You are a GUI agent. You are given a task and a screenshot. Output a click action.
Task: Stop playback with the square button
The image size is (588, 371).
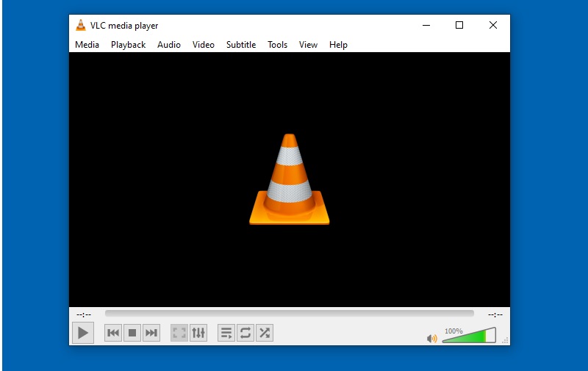(132, 333)
